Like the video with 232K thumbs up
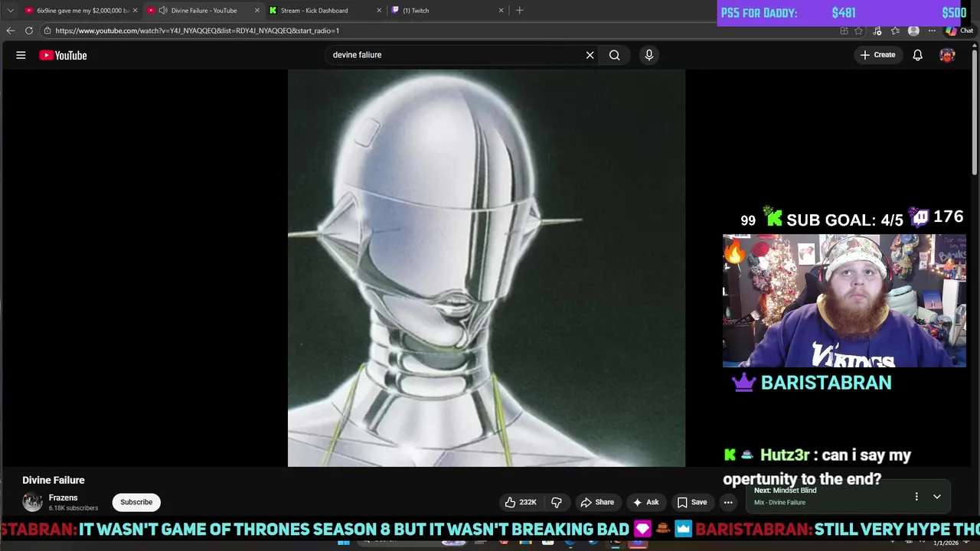This screenshot has height=551, width=980. pos(520,502)
